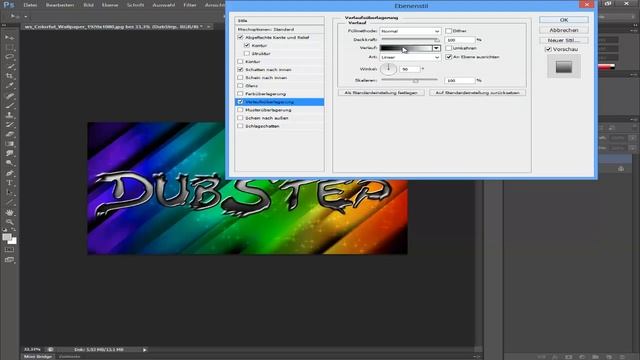Select the Hand tool

tap(9, 213)
